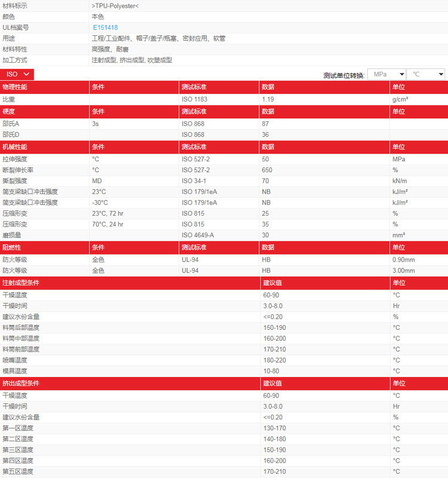The width and height of the screenshot is (448, 478).
Task: Expand the MPa unit conversion dropdown
Action: (x=386, y=74)
